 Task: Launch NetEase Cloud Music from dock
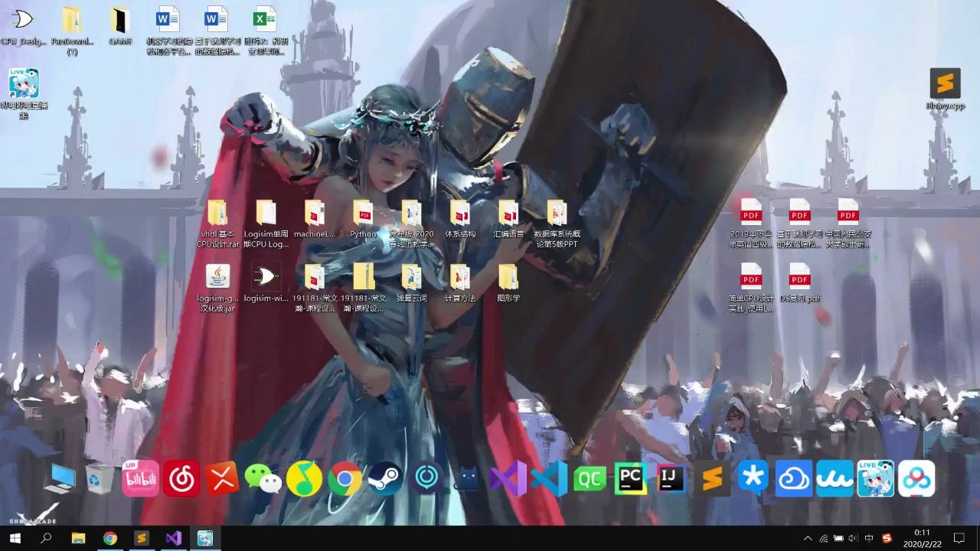click(181, 478)
